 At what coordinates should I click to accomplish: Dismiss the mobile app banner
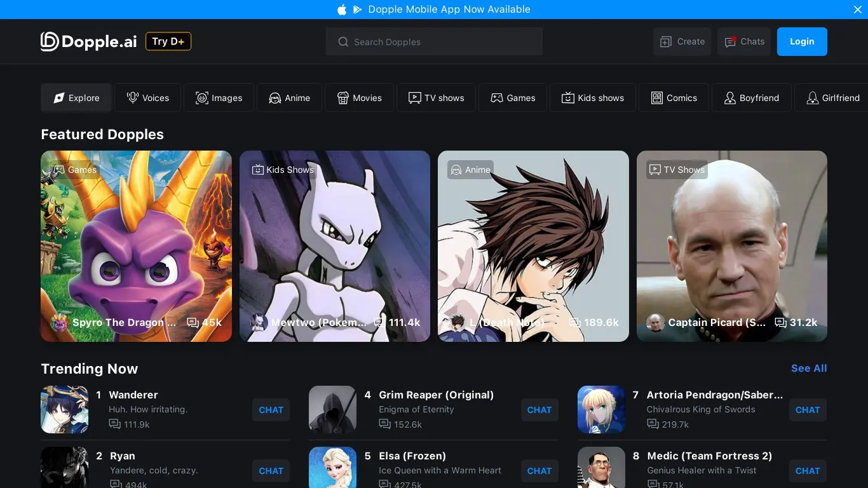point(857,10)
